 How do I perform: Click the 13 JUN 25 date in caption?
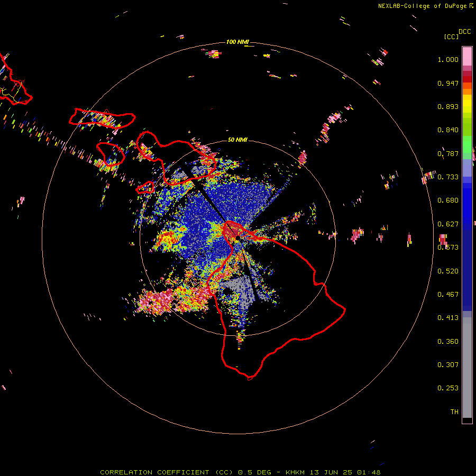point(331,472)
